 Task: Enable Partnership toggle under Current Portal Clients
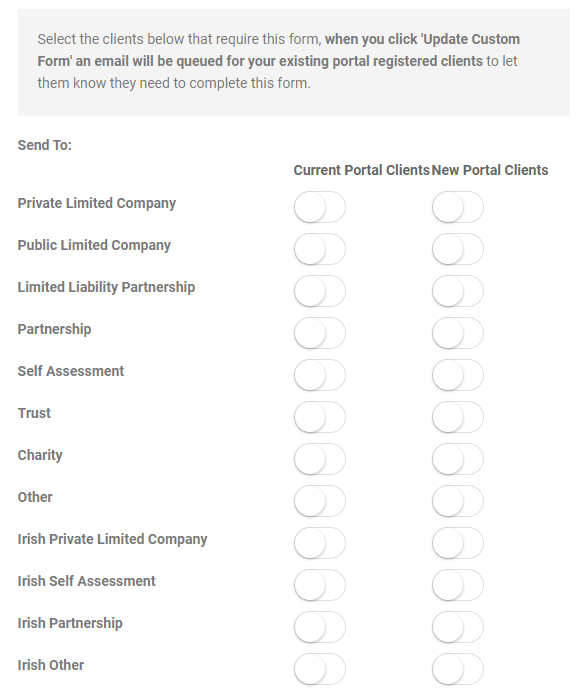click(320, 333)
